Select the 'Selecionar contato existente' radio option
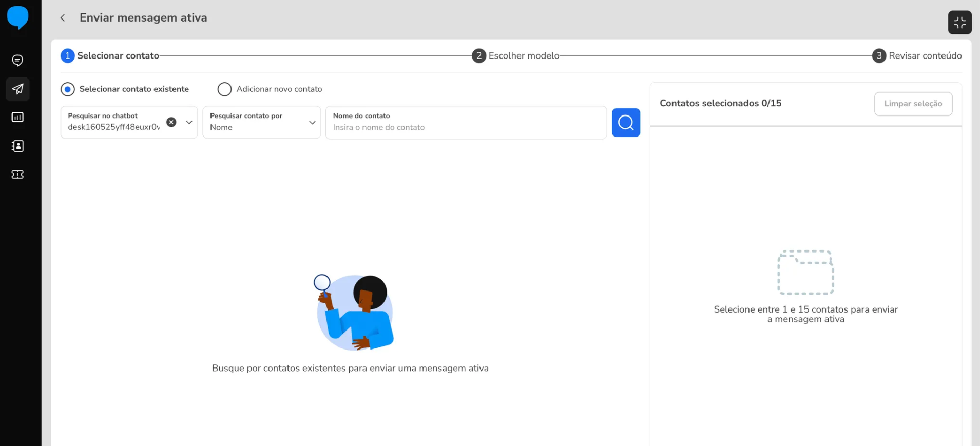Screen dimensions: 980x446 [68, 89]
